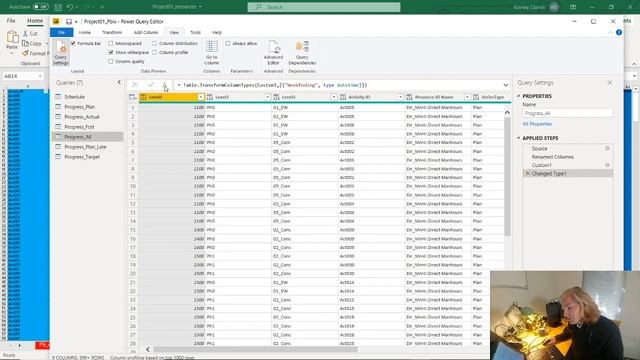This screenshot has height=360, width=640.
Task: Click Excel save icon next to AutoSave
Action: point(58,7)
